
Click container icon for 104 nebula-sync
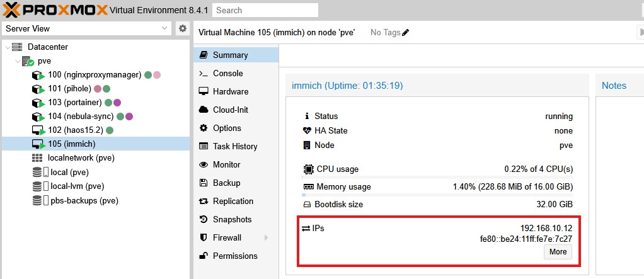coord(38,117)
